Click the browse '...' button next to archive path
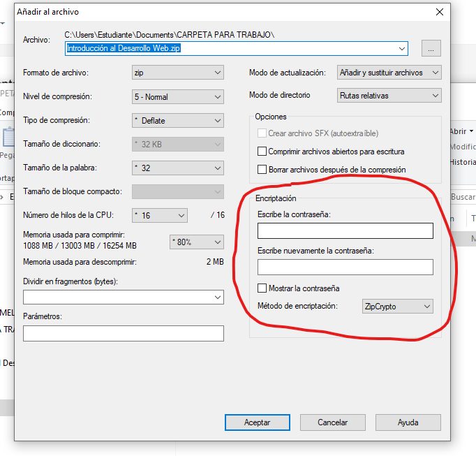The height and width of the screenshot is (456, 476). (431, 48)
